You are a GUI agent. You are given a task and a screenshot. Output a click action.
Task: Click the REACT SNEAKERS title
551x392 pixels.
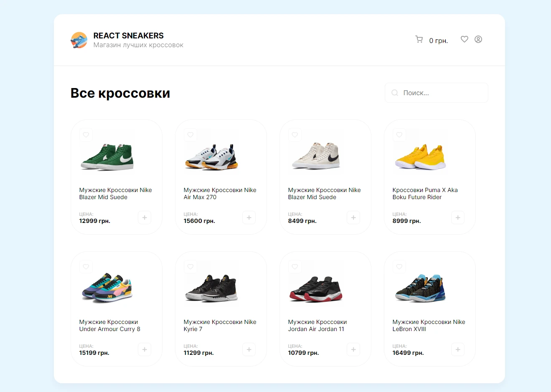click(x=129, y=35)
